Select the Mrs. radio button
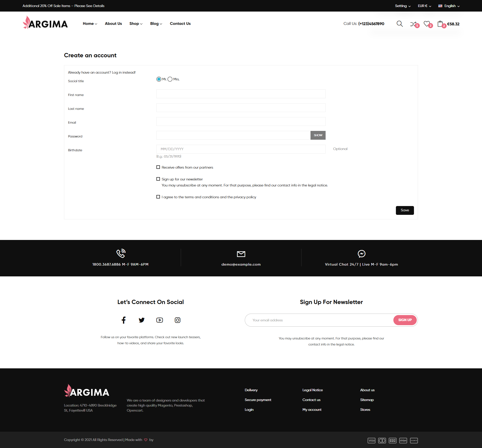 click(x=170, y=79)
